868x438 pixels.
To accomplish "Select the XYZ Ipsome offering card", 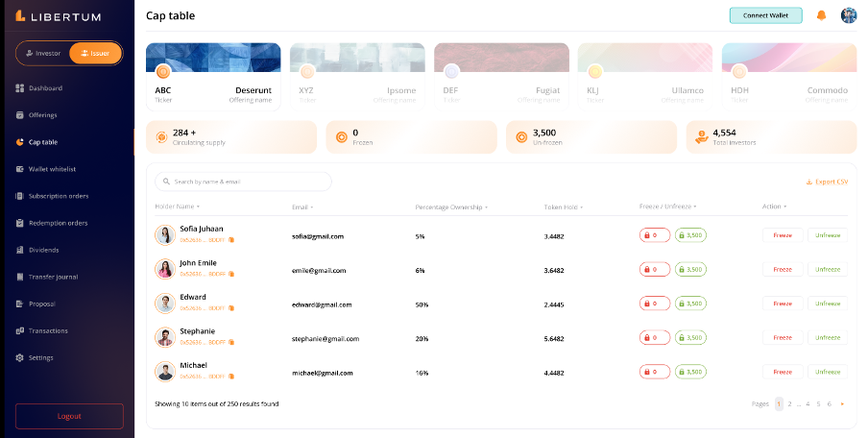I will [357, 75].
